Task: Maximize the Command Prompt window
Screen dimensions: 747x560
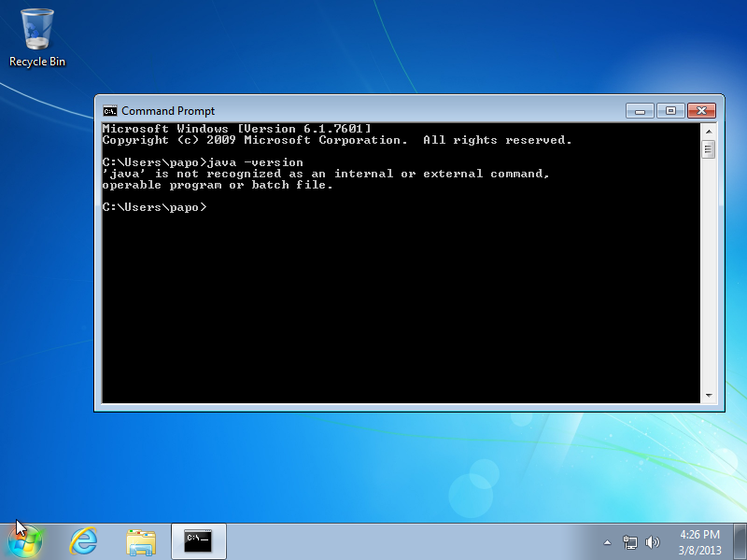Action: pyautogui.click(x=670, y=111)
